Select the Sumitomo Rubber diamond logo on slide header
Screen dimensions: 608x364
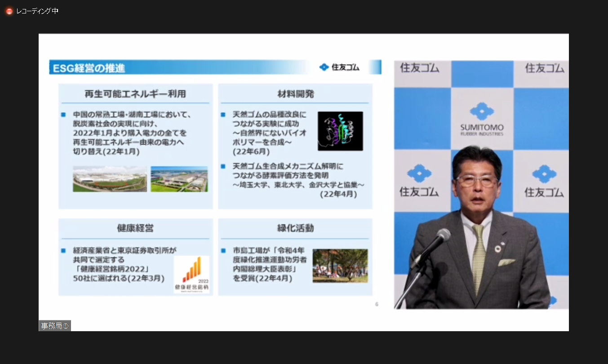tap(324, 67)
